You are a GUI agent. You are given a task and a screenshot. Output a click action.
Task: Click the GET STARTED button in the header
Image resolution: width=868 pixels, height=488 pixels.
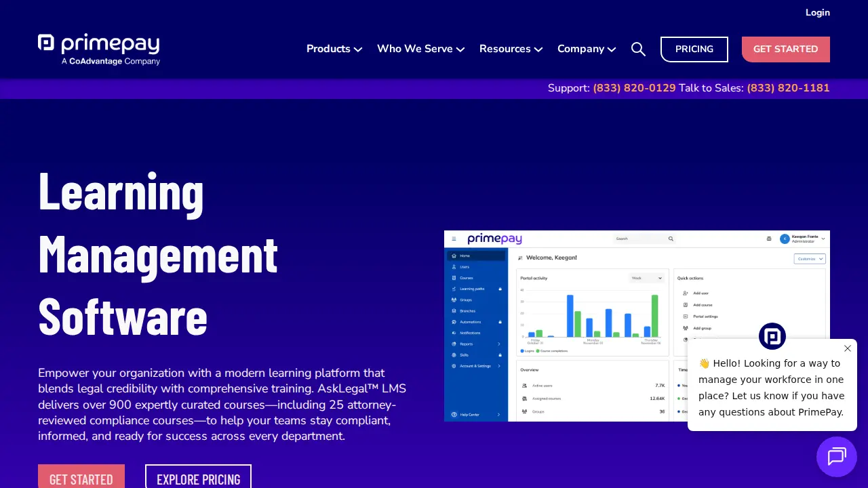(786, 49)
